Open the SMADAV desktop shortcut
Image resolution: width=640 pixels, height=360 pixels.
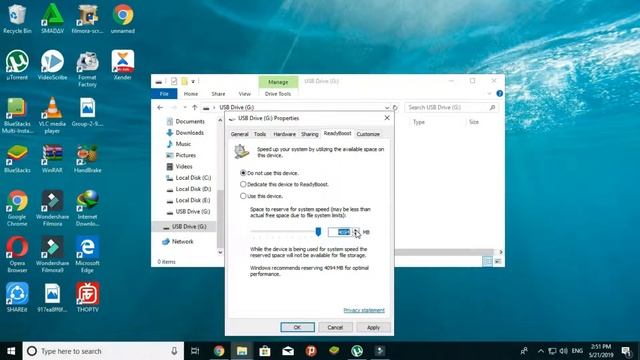point(52,19)
